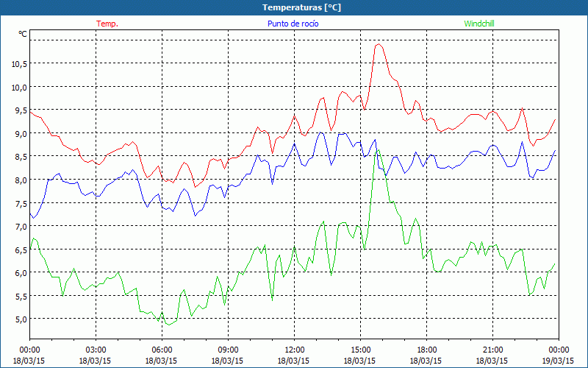Select the green 'Windchill' legend label
Image resolution: width=588 pixels, height=368 pixels.
(x=479, y=24)
